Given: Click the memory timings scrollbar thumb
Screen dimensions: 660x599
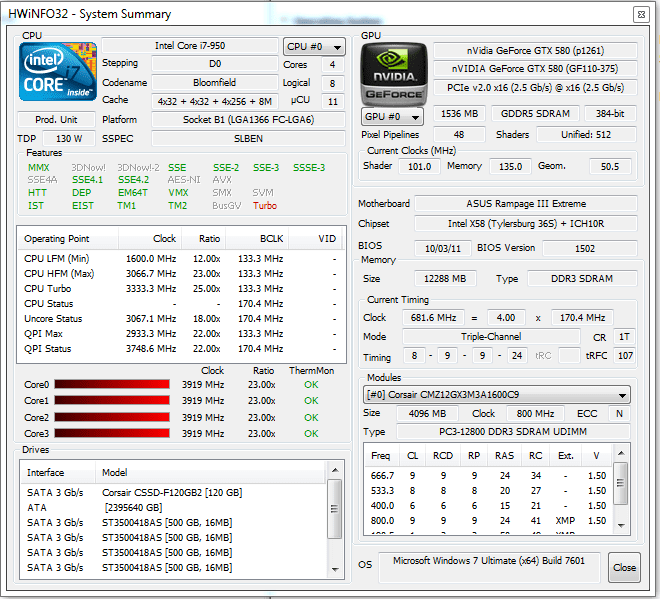Looking at the screenshot, I should (x=620, y=483).
